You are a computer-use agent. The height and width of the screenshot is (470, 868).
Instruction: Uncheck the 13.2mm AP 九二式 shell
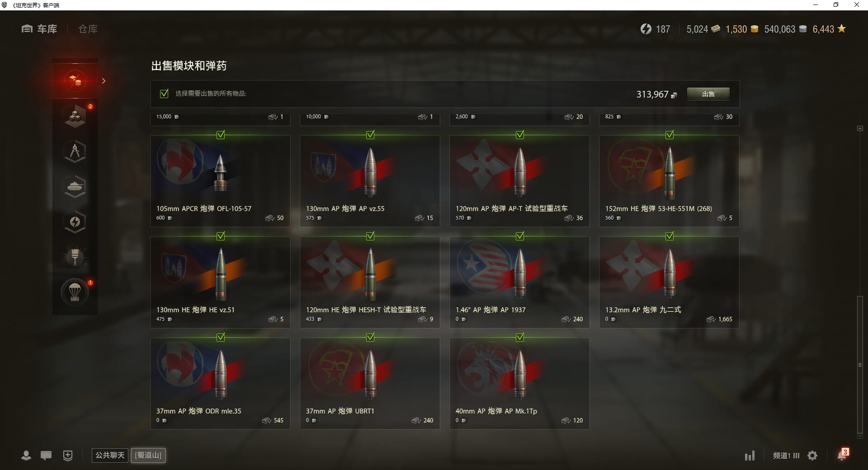tap(670, 236)
